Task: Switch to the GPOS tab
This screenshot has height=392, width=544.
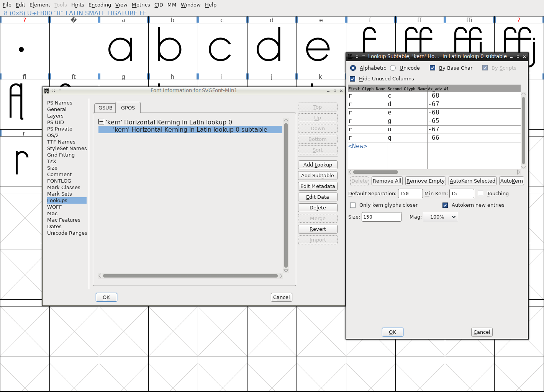Action: pos(128,108)
